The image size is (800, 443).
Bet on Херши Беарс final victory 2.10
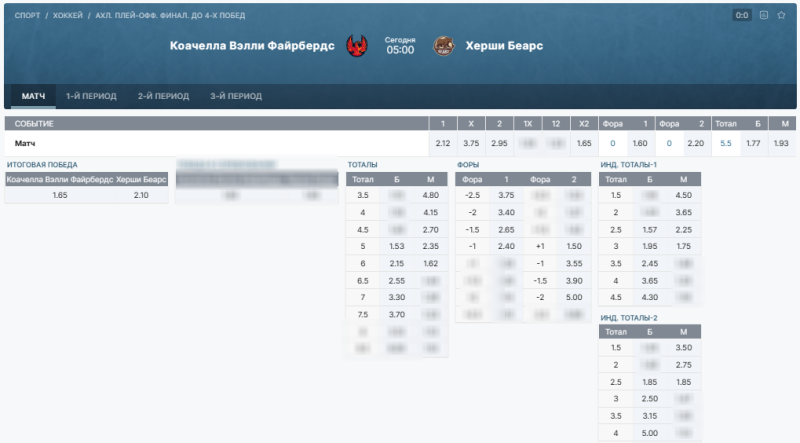pyautogui.click(x=141, y=195)
